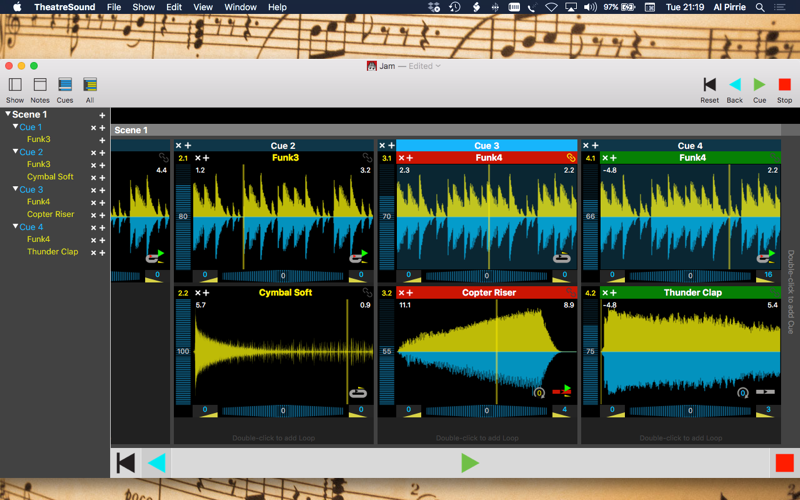Open Spotlight search in the menu bar

(x=760, y=7)
